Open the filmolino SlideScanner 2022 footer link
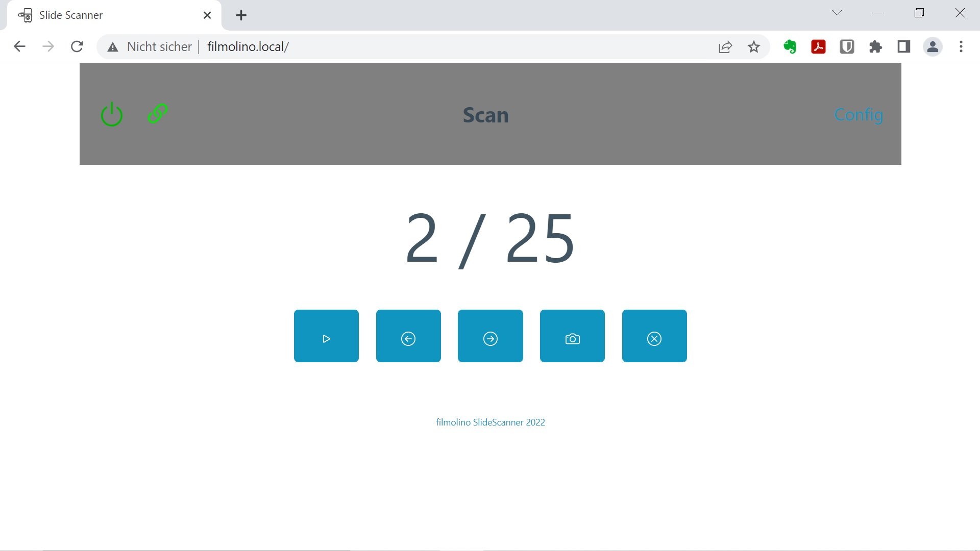Screen dimensions: 980x551 [x=491, y=422]
